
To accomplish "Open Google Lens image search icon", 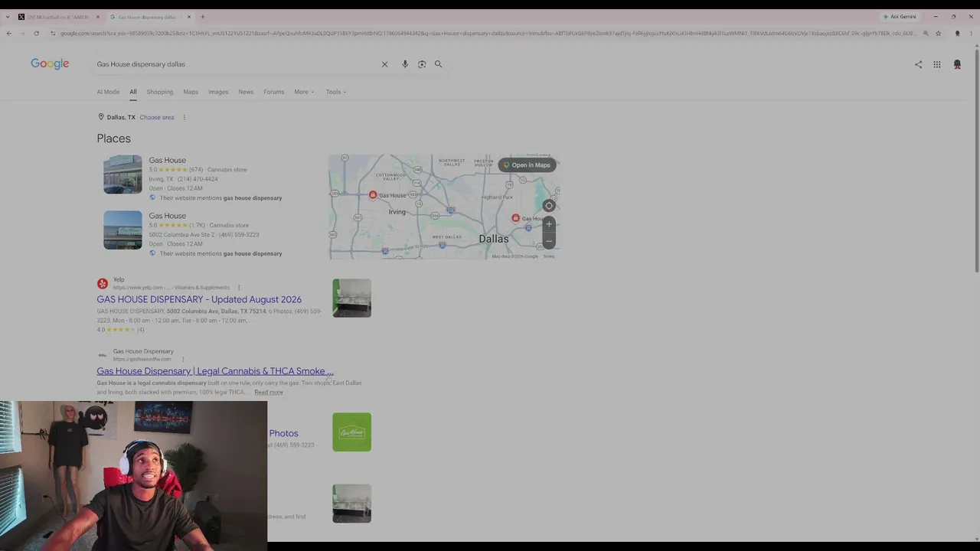I will coord(422,64).
